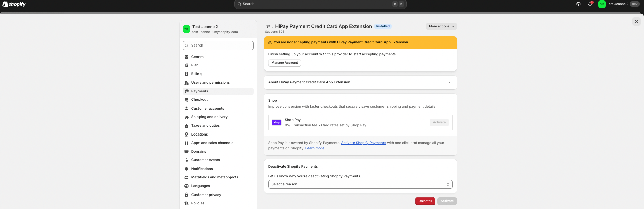Viewport: 644px width, 209px height.
Task: Close the settings panel with X
Action: pyautogui.click(x=636, y=22)
